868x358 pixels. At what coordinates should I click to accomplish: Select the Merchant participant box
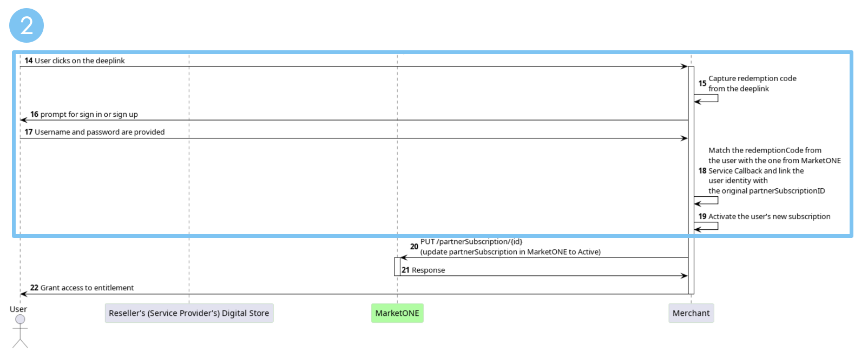tap(691, 313)
